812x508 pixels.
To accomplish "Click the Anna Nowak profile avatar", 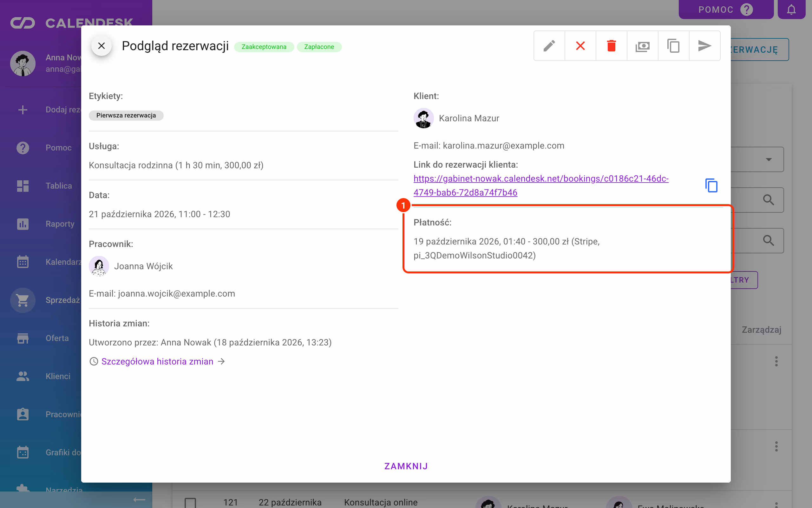I will [23, 63].
